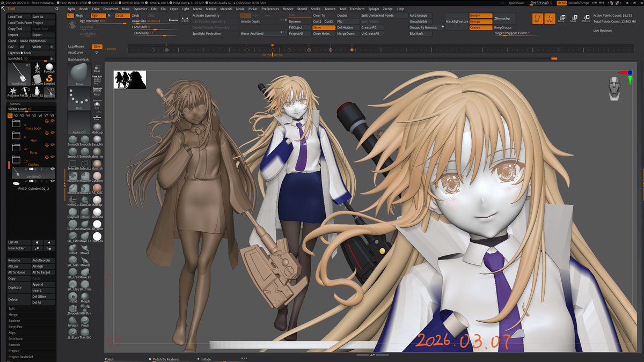Expand the Remesh section
This screenshot has height=362, width=644.
(14, 345)
